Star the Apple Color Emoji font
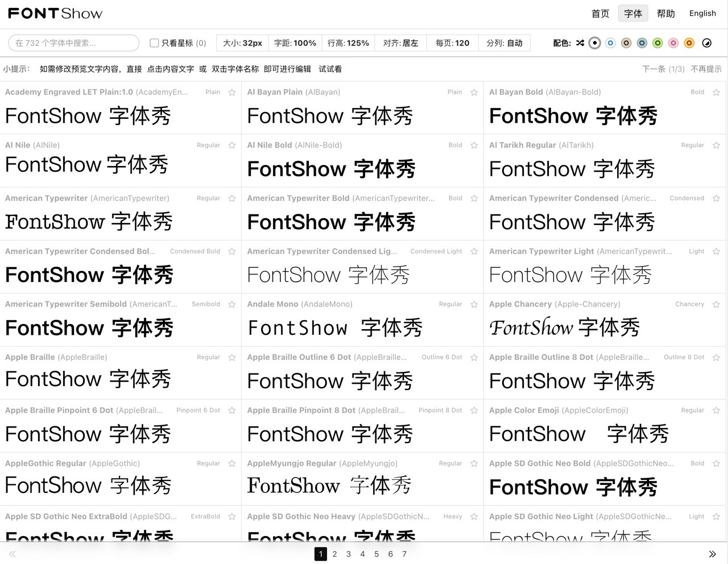This screenshot has height=564, width=728. tap(716, 410)
